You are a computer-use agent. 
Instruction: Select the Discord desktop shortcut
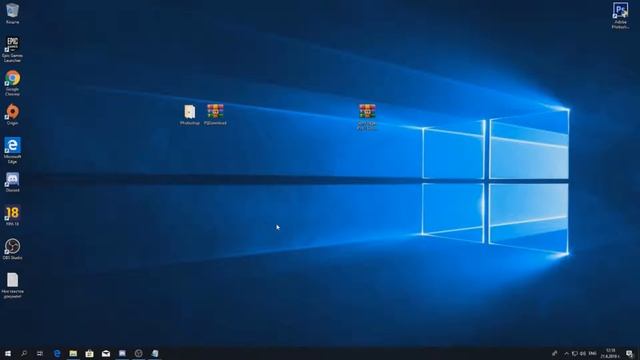click(12, 182)
